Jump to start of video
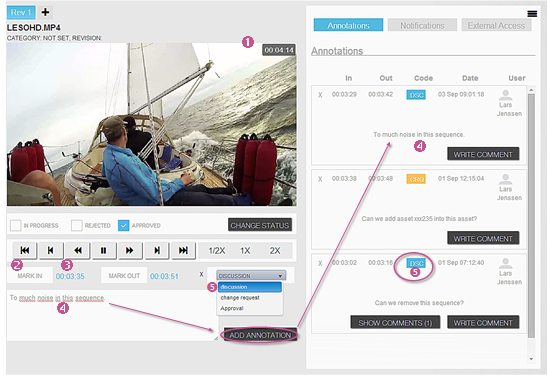 point(25,250)
